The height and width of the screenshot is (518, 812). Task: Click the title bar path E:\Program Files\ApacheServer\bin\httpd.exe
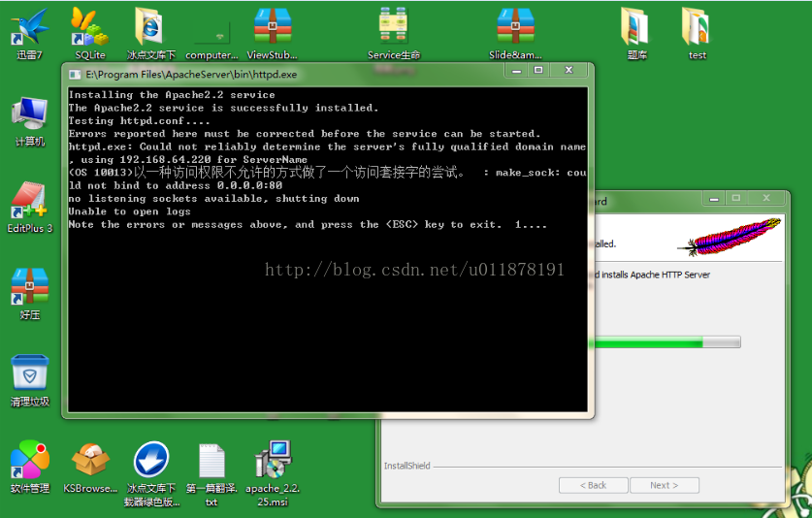(191, 75)
